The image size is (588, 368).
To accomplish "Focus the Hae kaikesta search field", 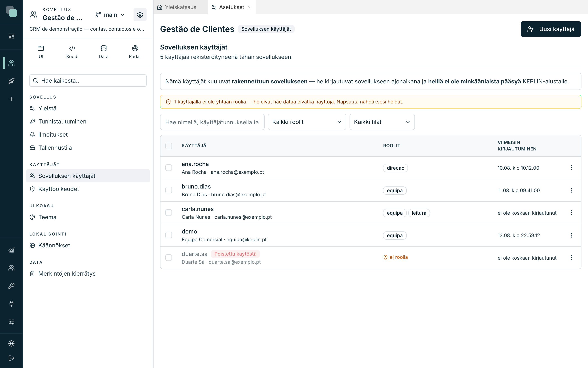I will click(88, 81).
